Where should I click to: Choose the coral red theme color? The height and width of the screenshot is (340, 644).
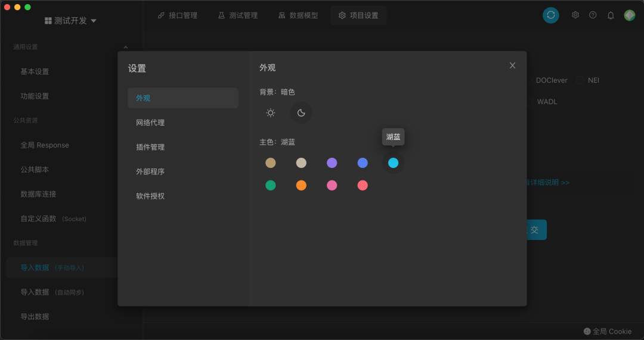pyautogui.click(x=363, y=185)
